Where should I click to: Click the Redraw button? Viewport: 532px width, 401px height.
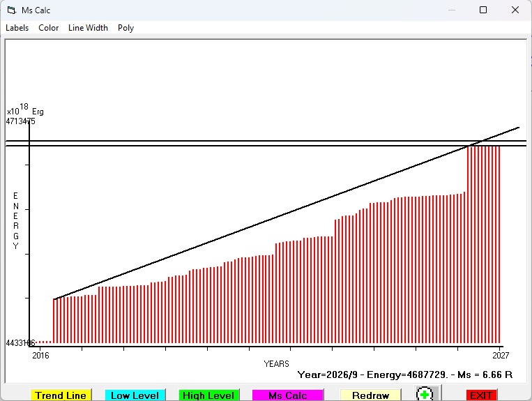(x=370, y=395)
